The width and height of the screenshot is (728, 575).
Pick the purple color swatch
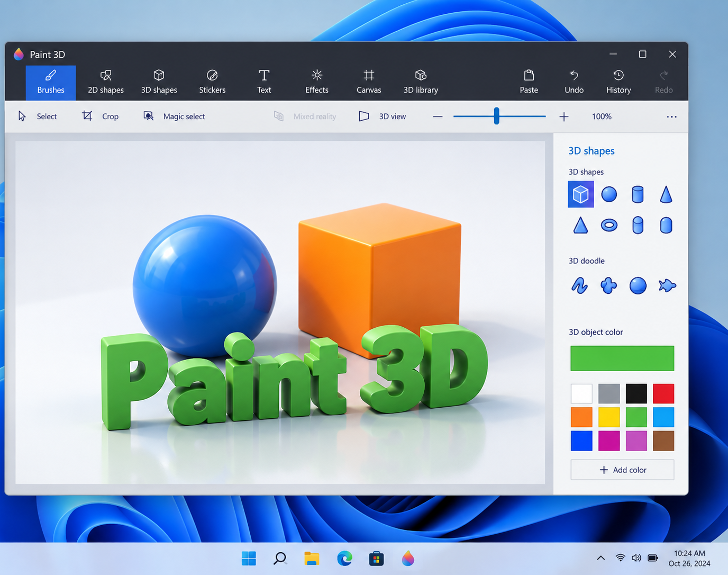click(636, 441)
